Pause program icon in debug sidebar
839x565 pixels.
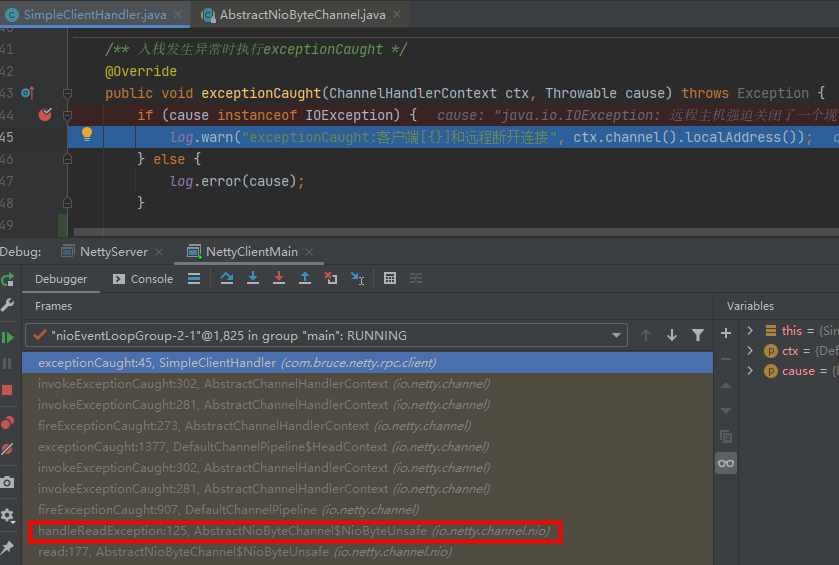click(x=7, y=364)
